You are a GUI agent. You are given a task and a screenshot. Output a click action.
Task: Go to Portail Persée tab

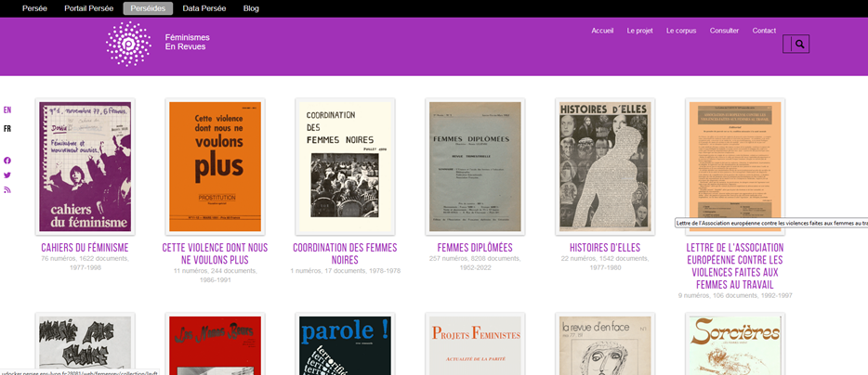[x=88, y=8]
